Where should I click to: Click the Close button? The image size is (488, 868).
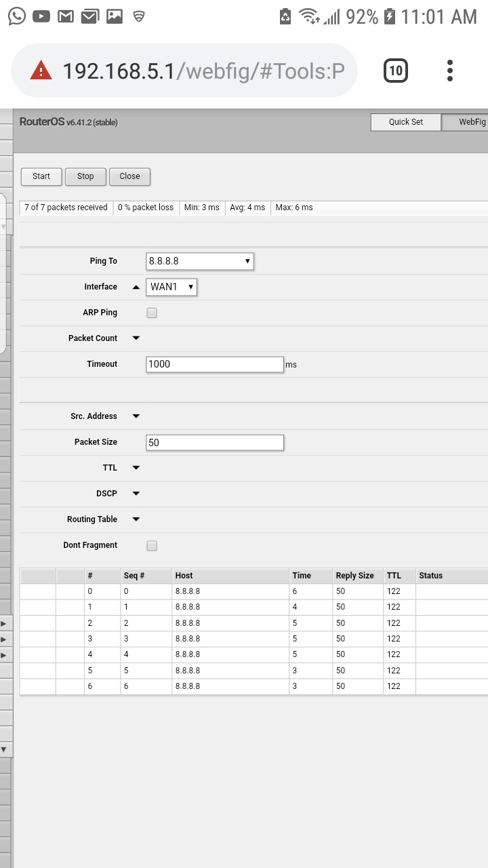point(129,176)
